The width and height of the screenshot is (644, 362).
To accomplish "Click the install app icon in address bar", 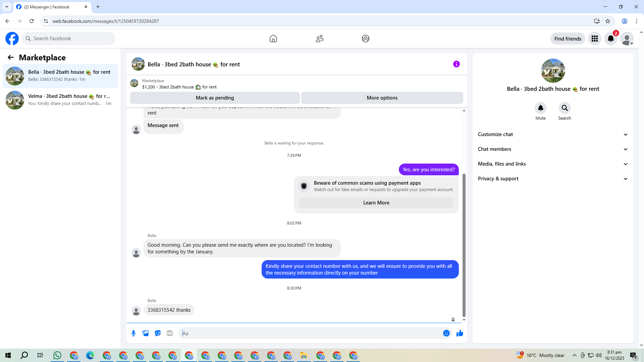I will point(597,21).
